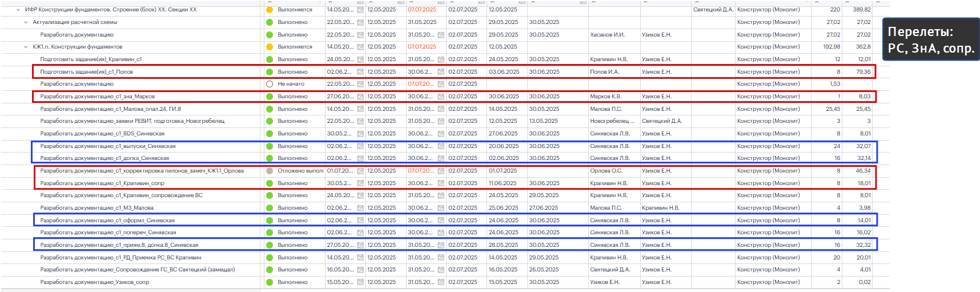Select task Подготовить задание(ия)_с1_Попов

[x=86, y=72]
